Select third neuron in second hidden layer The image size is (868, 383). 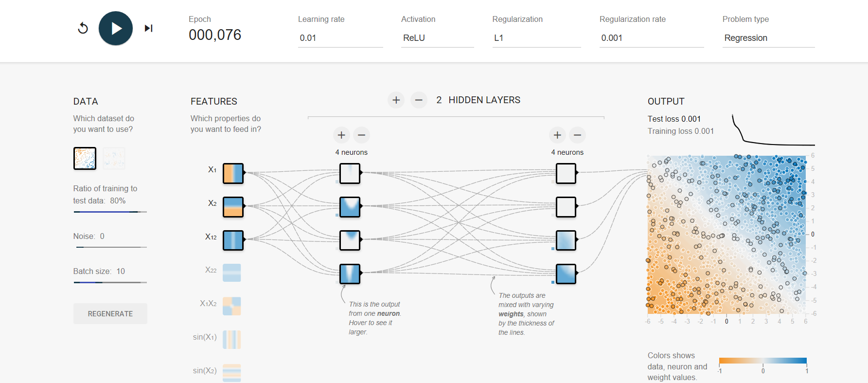pos(566,240)
